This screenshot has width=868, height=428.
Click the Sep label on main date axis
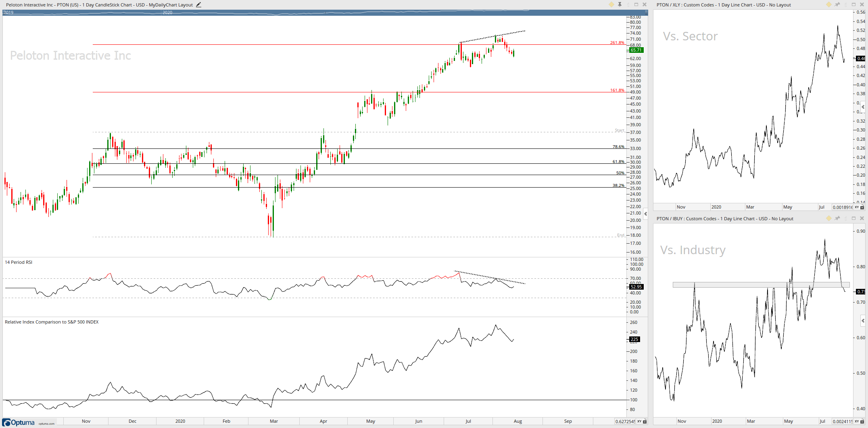coord(568,421)
